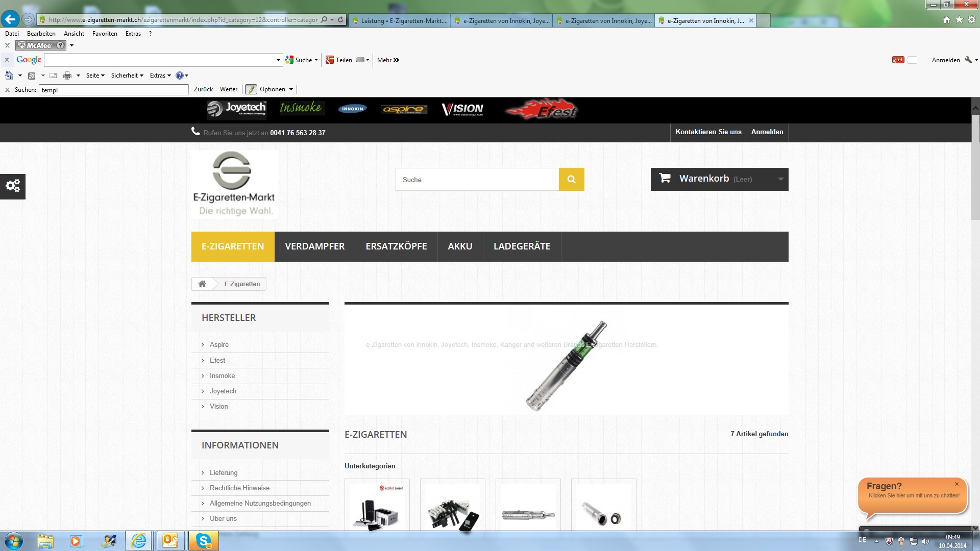Click the E-Zigaretten-Markt shop logo
This screenshot has width=980, height=551.
point(235,184)
